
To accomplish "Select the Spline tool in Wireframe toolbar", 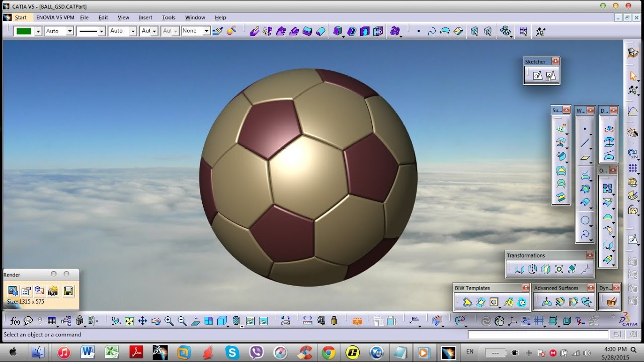I will coord(585,234).
